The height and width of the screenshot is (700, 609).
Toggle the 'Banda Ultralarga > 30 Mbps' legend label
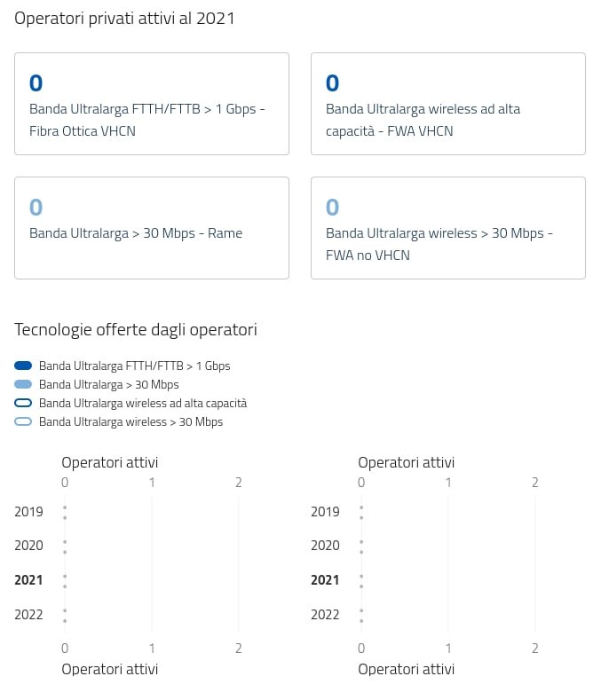tap(108, 385)
